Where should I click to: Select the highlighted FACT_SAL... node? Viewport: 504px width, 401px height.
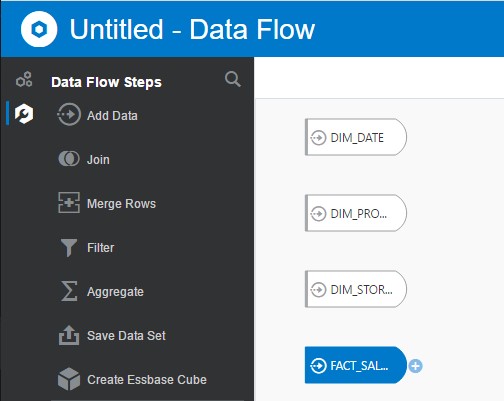point(356,365)
